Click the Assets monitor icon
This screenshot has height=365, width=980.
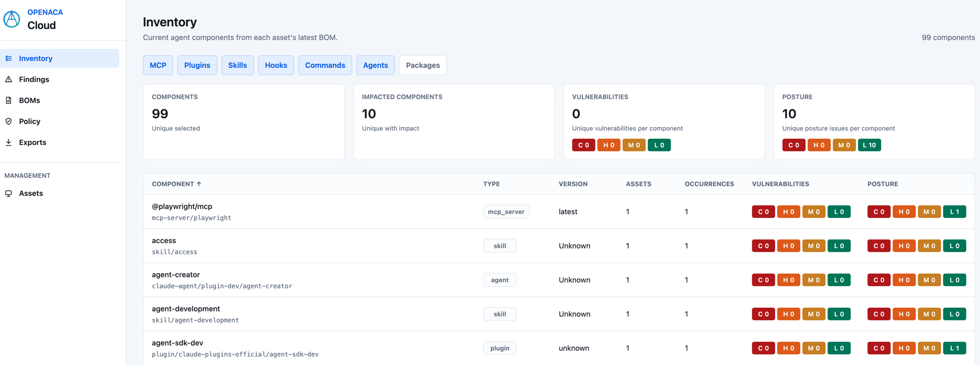coord(8,193)
